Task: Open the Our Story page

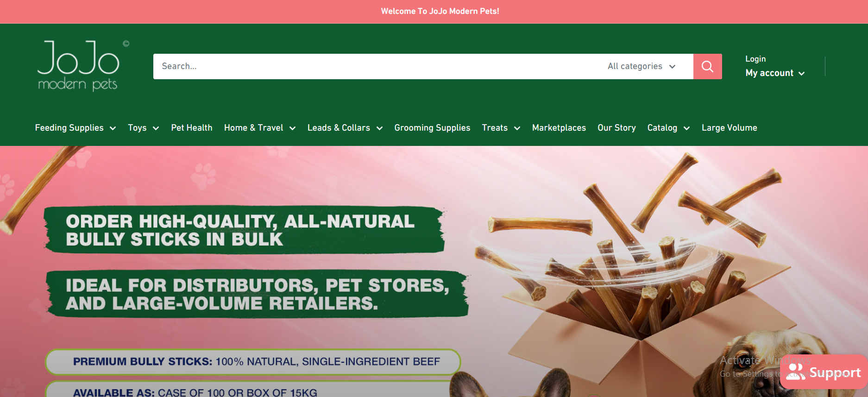Action: coord(616,128)
